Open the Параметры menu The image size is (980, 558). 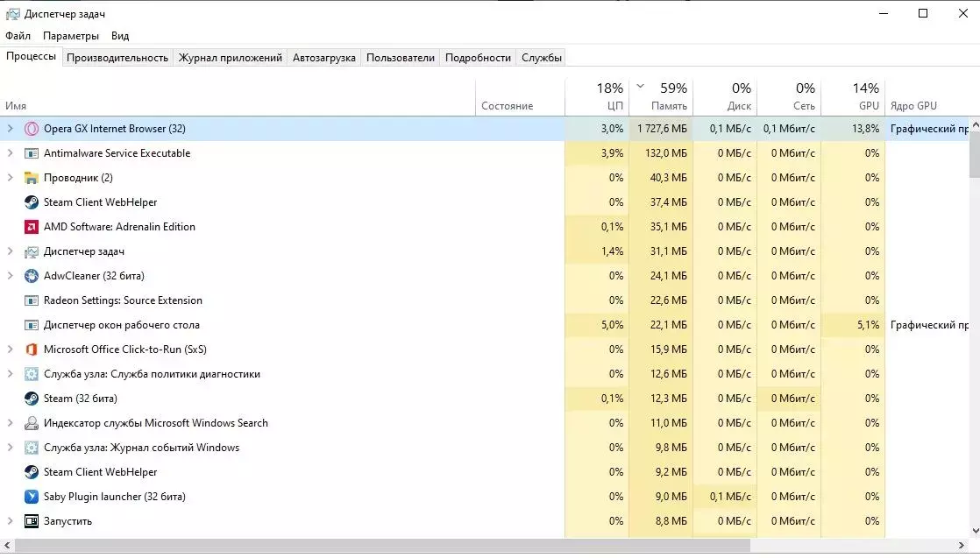pos(71,36)
